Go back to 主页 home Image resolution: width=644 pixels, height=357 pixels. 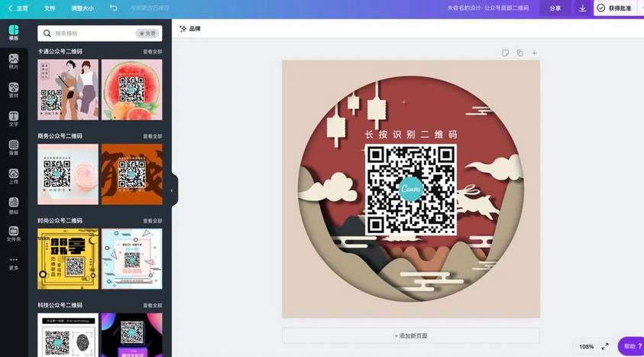18,8
